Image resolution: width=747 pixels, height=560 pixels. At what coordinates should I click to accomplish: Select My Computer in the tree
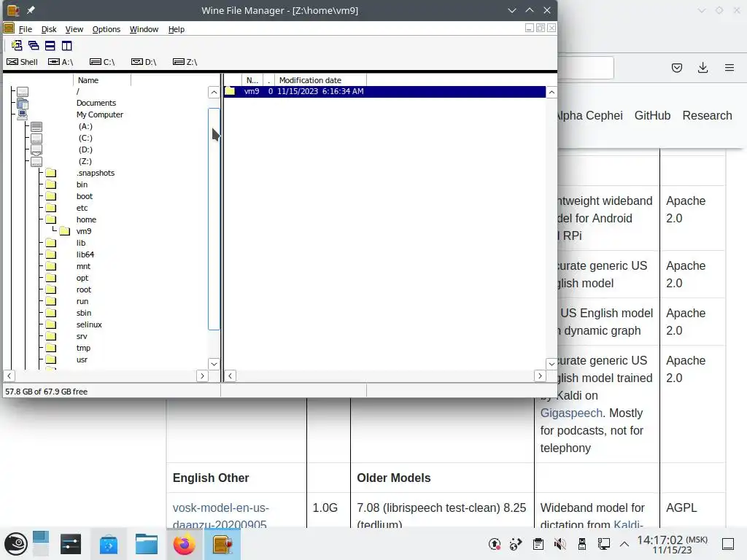pos(99,114)
